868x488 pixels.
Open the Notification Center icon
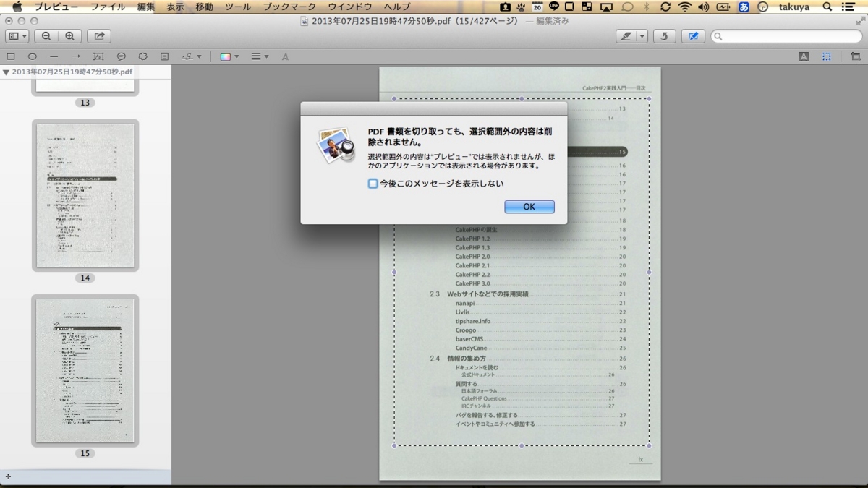pyautogui.click(x=850, y=7)
